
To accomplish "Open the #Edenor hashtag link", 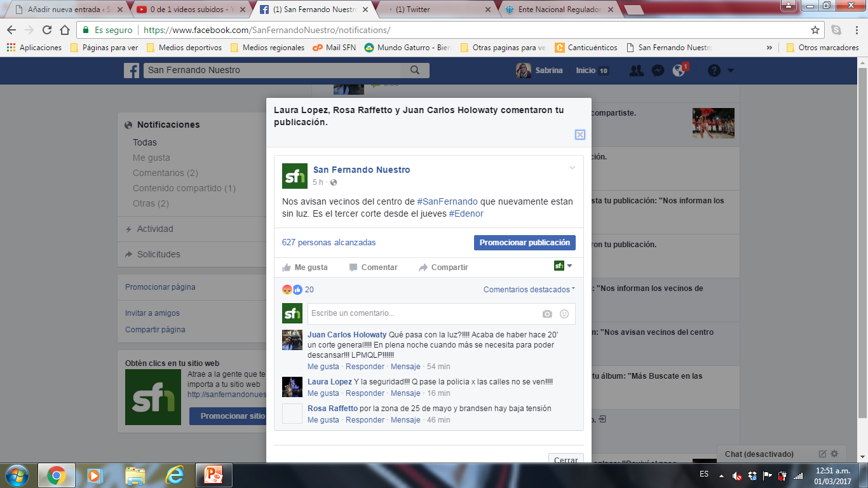I will click(466, 213).
